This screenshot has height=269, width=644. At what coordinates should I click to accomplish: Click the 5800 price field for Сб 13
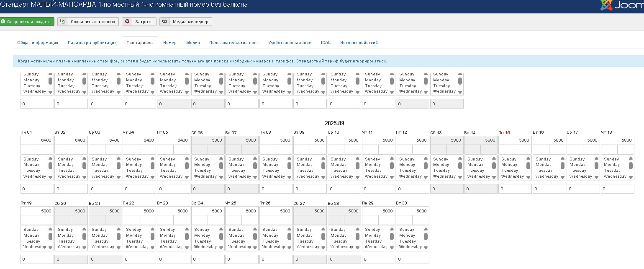(x=446, y=140)
